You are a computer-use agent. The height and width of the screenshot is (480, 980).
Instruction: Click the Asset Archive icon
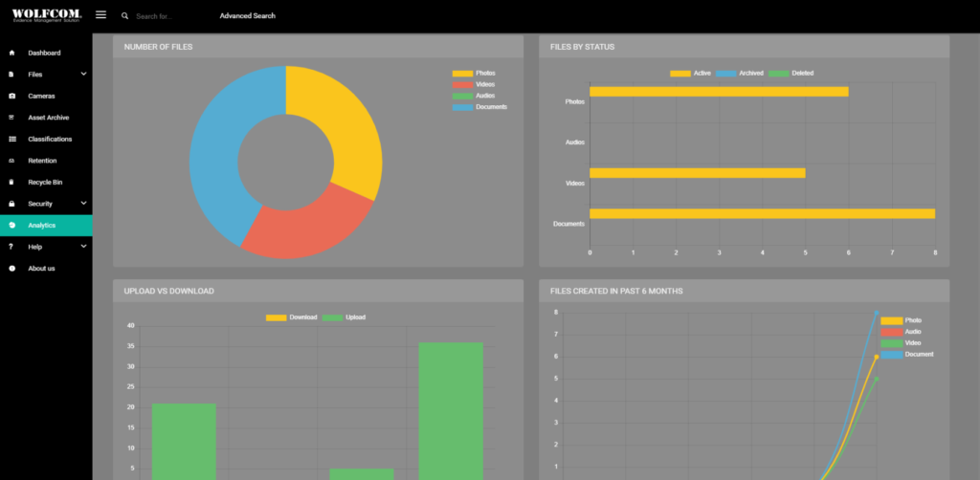[11, 118]
